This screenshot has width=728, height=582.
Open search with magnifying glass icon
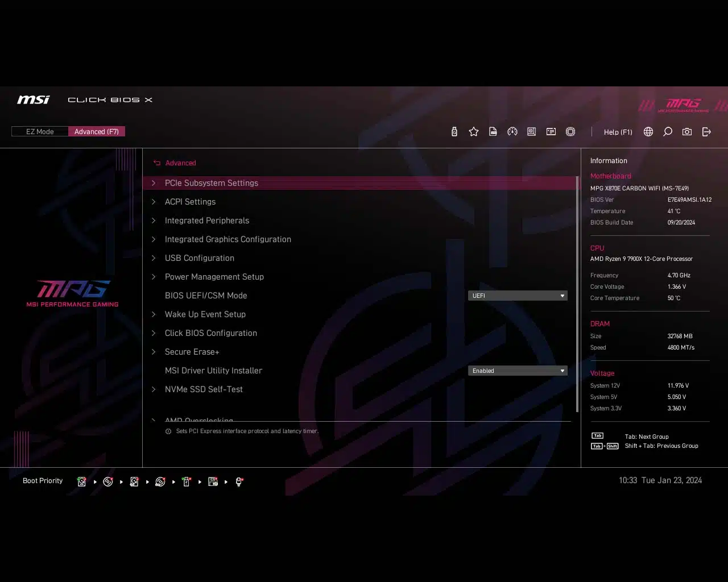pos(668,132)
